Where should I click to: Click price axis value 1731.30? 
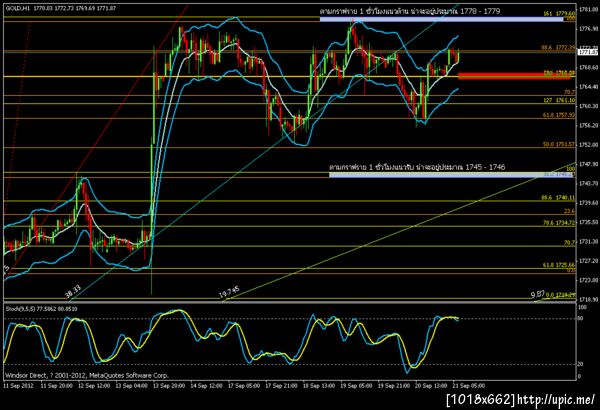point(588,242)
